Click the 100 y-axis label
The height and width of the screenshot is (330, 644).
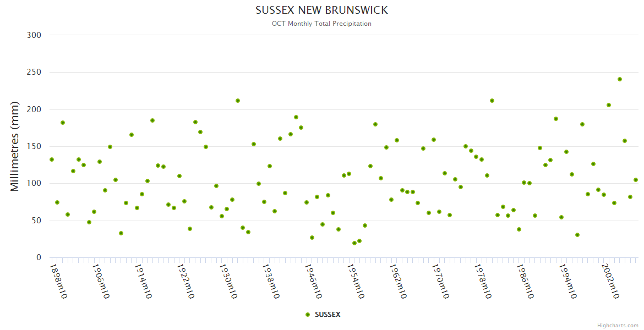point(34,184)
